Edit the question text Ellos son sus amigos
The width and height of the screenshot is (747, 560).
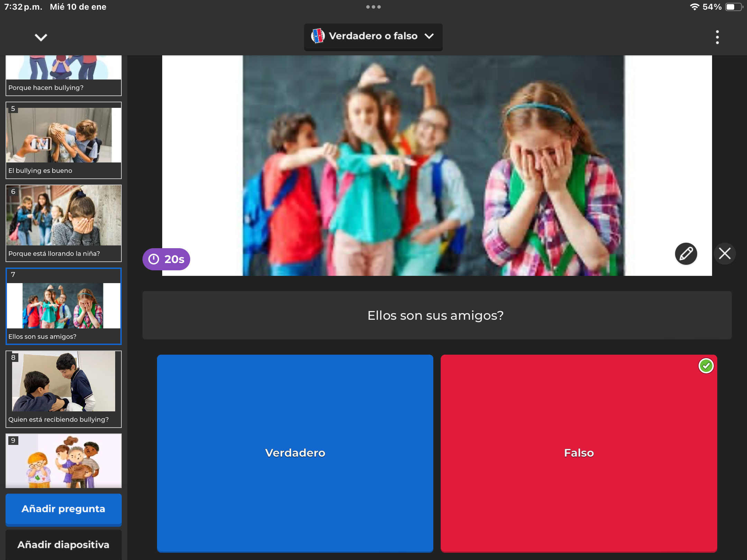[x=435, y=315]
